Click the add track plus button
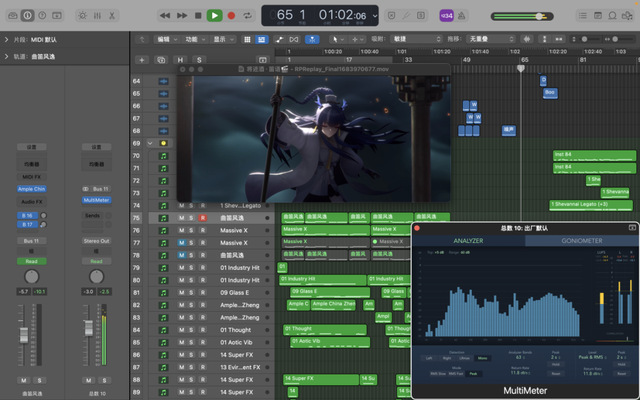The width and height of the screenshot is (640, 400). 142,60
